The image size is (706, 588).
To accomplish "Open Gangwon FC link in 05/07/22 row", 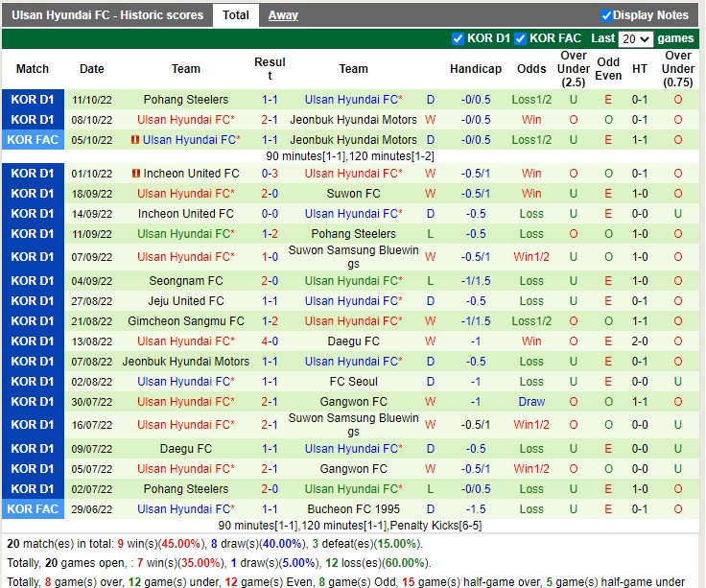I will (x=353, y=469).
